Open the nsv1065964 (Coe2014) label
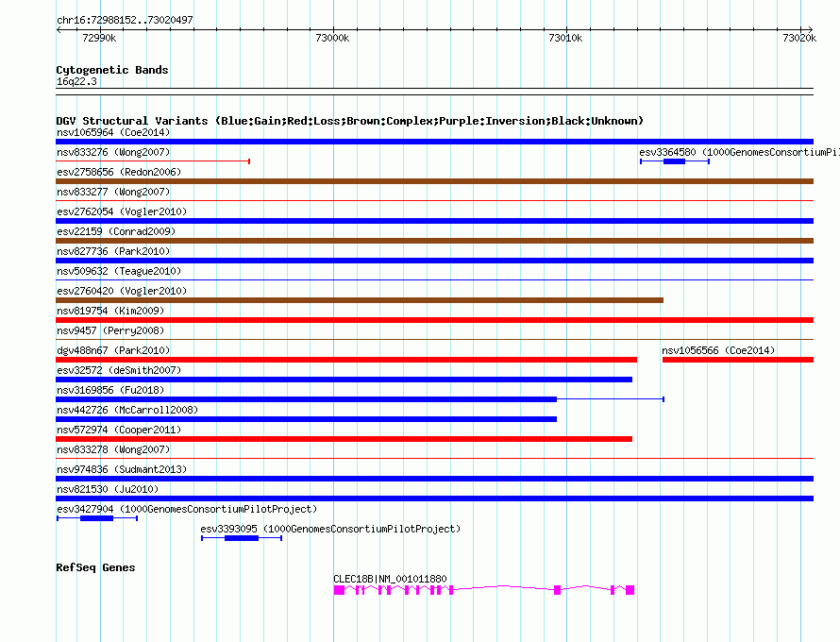840x642 pixels. (x=113, y=132)
